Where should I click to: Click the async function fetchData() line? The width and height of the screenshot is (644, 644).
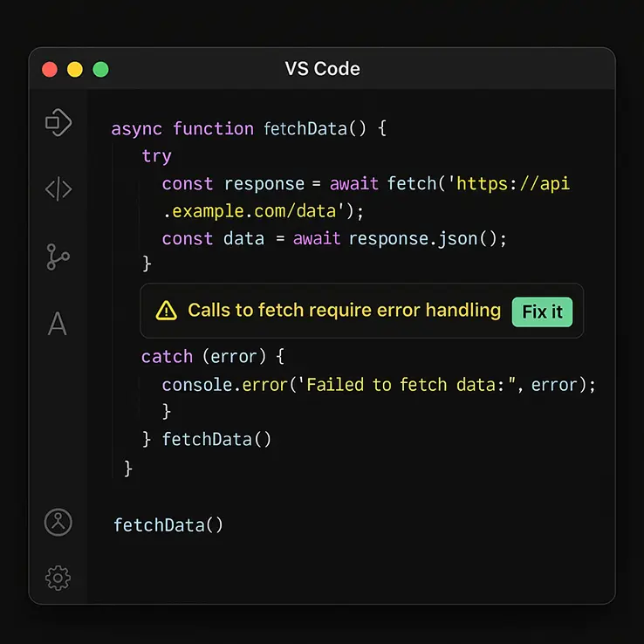pyautogui.click(x=248, y=128)
